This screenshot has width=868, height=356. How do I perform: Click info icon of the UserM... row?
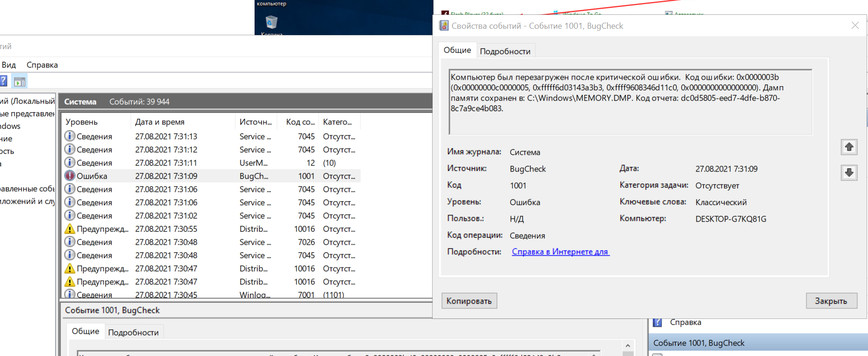click(x=70, y=163)
